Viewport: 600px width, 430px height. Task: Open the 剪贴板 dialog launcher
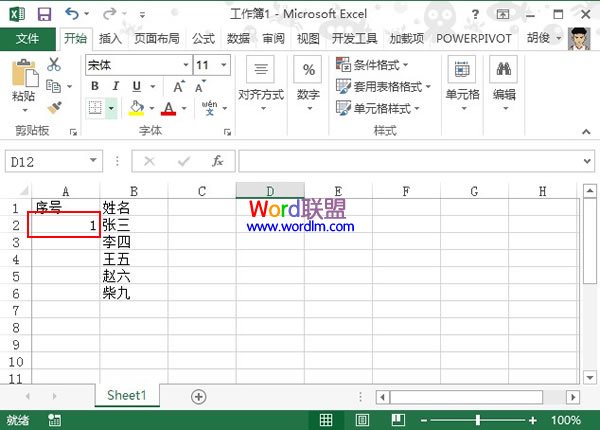(73, 132)
